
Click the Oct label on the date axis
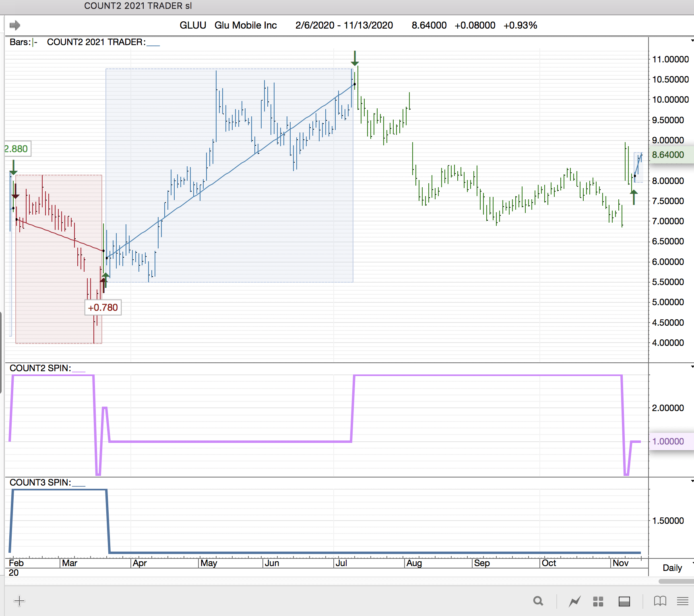(549, 563)
